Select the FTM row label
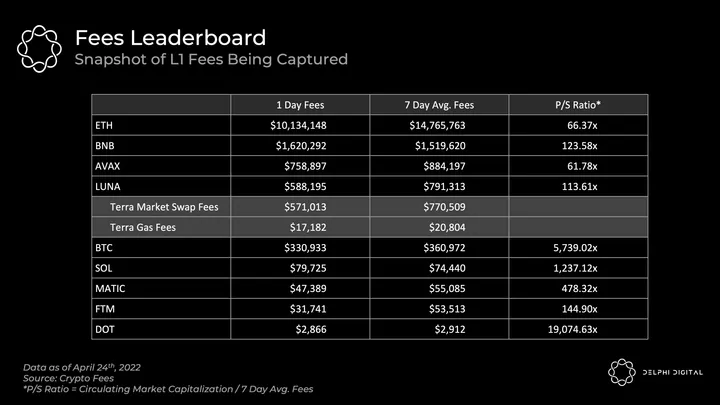 (x=104, y=307)
